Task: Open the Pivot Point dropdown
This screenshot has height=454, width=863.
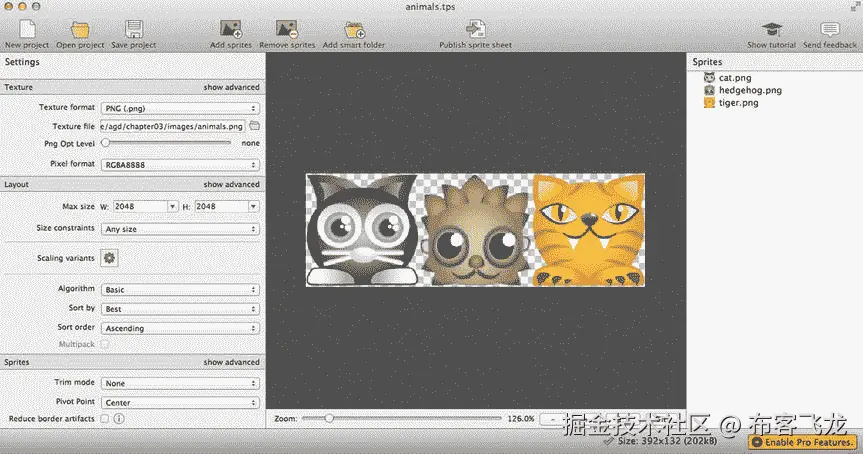Action: tap(179, 402)
